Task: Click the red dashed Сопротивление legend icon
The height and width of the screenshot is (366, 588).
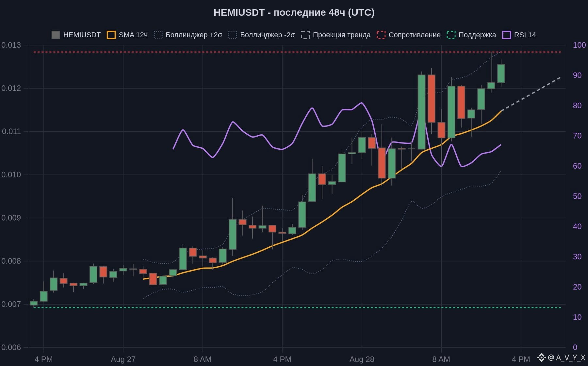Action: (381, 35)
